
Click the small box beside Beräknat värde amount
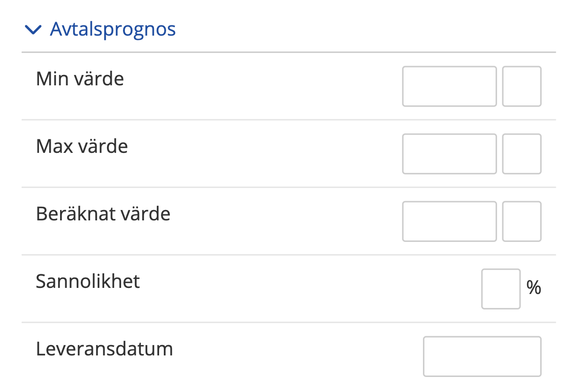click(x=521, y=221)
